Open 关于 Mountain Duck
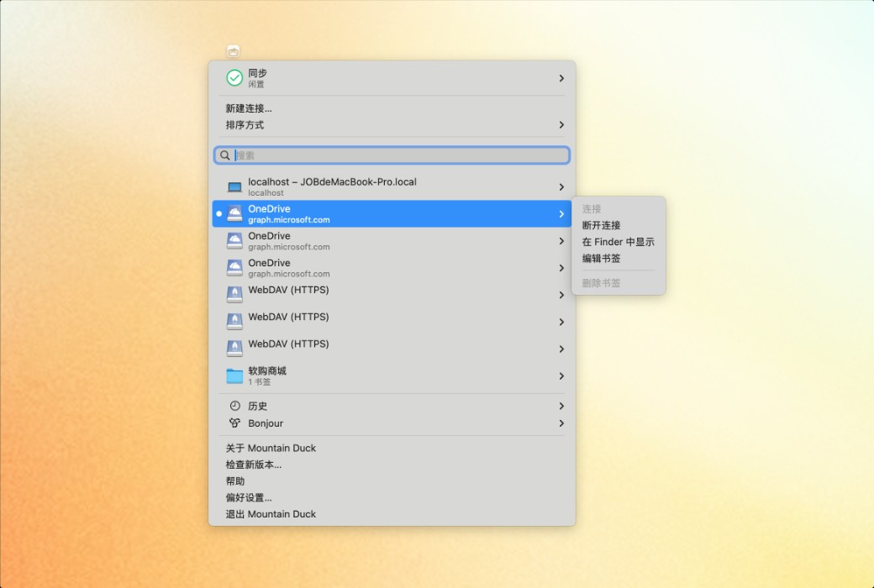 (x=271, y=448)
